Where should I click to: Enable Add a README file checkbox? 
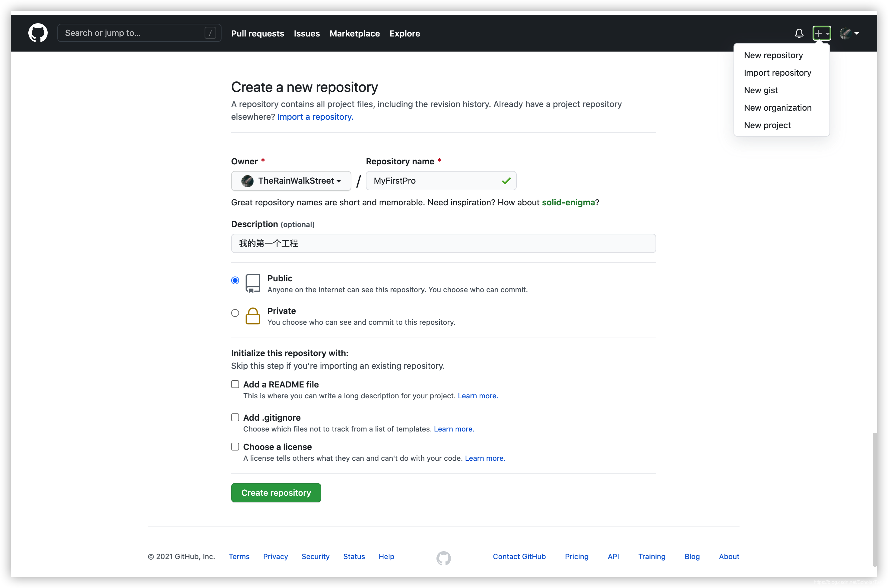pos(235,384)
